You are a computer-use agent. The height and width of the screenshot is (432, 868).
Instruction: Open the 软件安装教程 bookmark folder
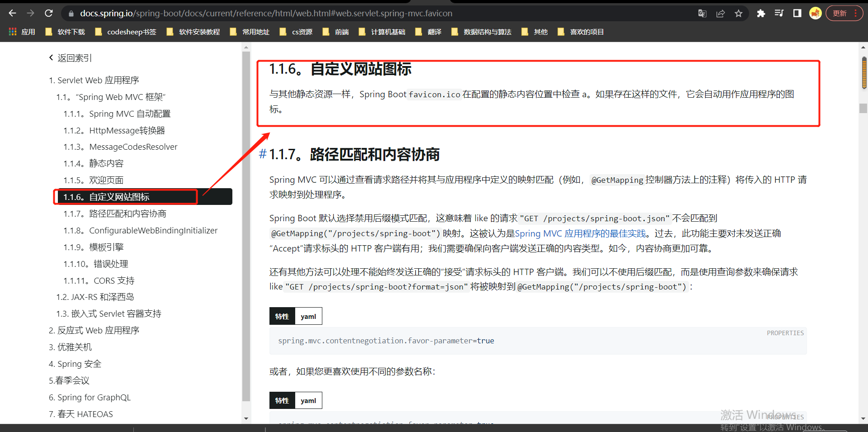pyautogui.click(x=193, y=32)
